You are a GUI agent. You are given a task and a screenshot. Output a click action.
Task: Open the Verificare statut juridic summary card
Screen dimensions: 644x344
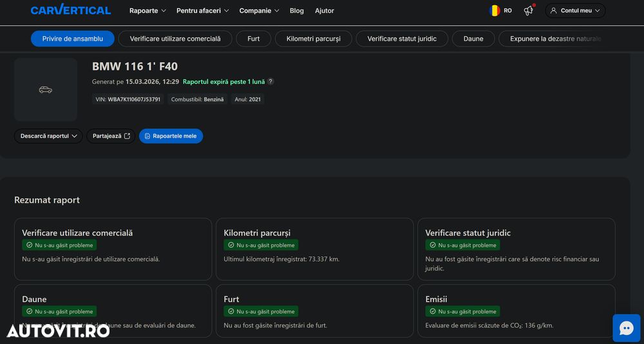point(516,249)
